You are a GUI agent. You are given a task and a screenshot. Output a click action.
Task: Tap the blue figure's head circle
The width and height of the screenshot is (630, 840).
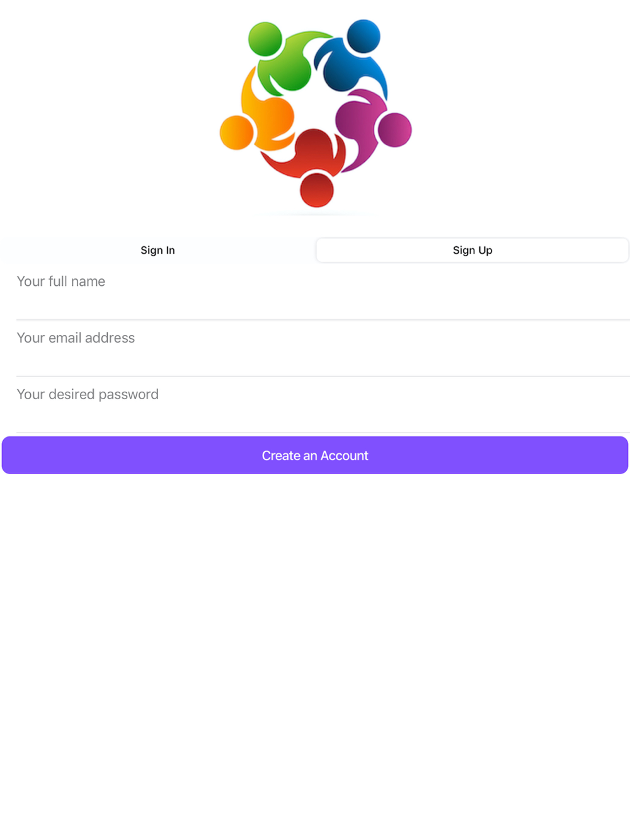[364, 36]
